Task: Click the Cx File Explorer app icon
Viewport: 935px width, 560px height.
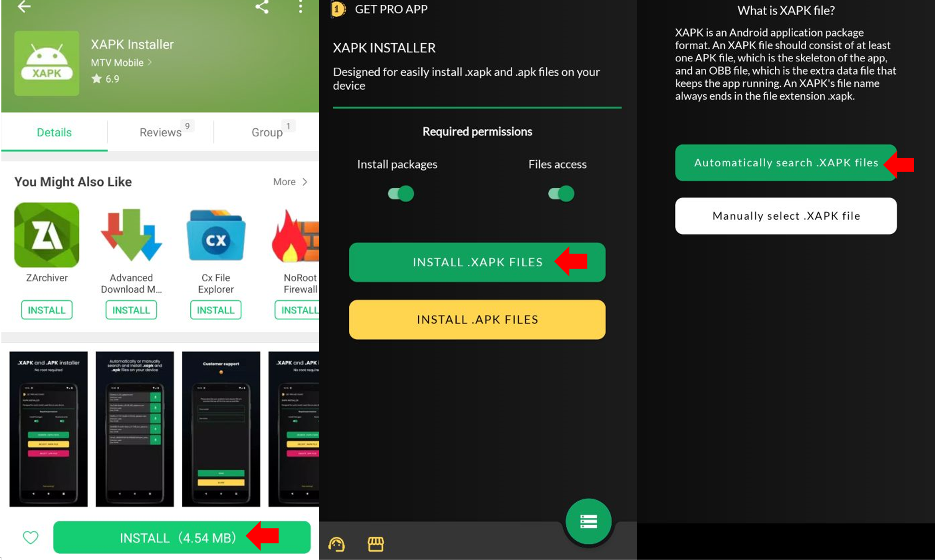Action: (x=217, y=237)
